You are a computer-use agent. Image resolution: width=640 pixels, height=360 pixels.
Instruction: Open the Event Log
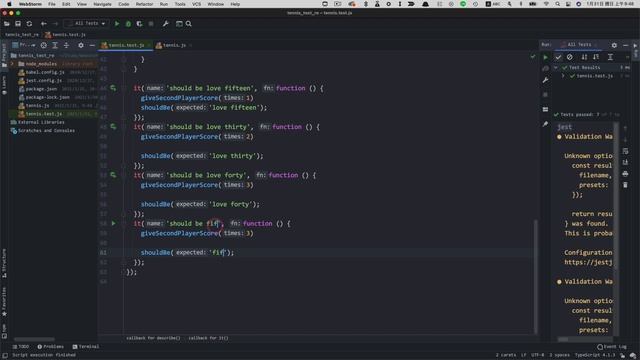tap(611, 347)
